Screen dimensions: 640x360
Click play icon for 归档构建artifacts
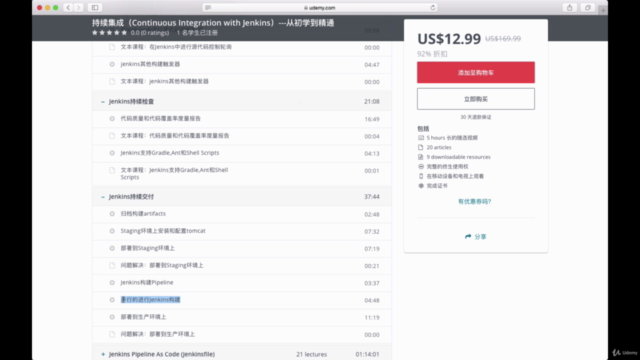pos(112,214)
